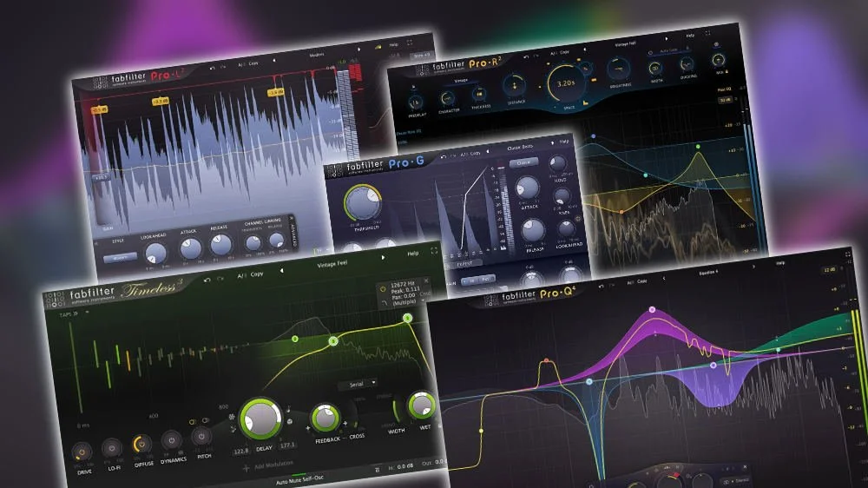868x488 pixels.
Task: Open the Serial routing dropdown in Timeless
Action: pyautogui.click(x=359, y=384)
